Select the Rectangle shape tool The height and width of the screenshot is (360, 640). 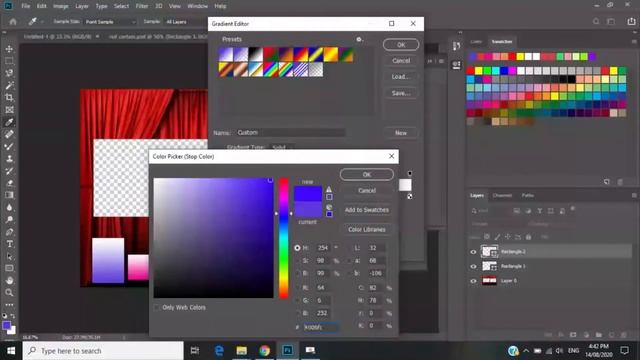click(x=9, y=268)
